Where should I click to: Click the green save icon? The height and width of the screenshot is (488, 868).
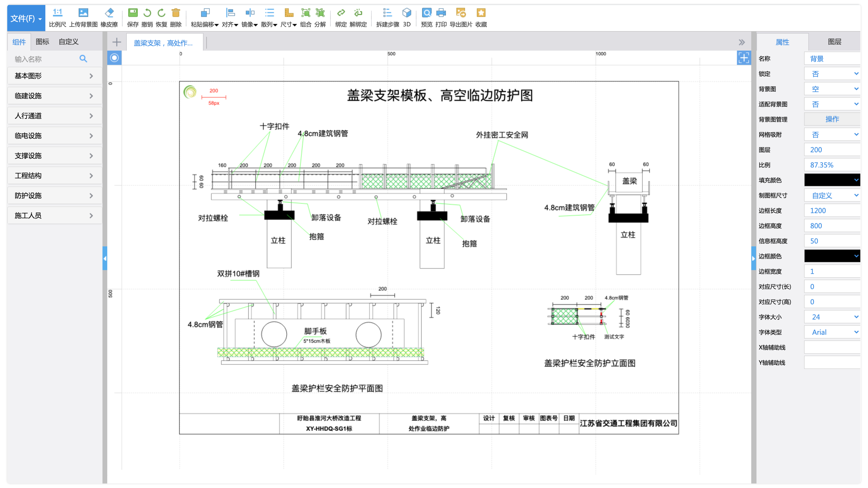click(x=133, y=13)
